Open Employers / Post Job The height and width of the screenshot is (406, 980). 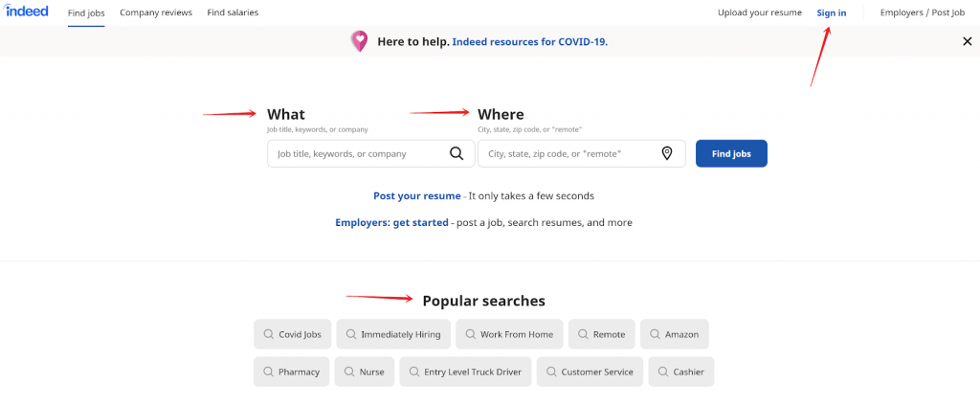coord(923,12)
